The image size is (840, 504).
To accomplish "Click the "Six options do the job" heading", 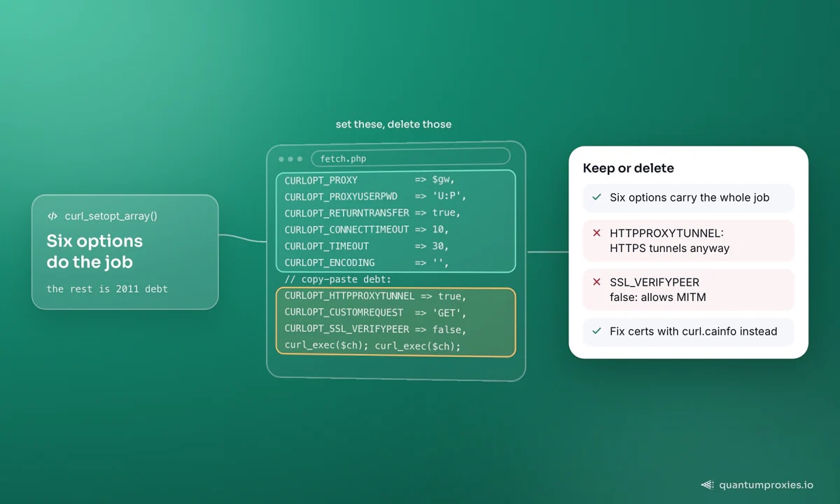I will tap(94, 252).
